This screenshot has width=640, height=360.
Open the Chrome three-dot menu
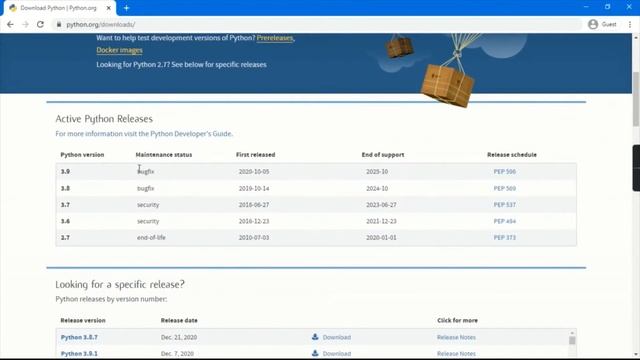[630, 24]
